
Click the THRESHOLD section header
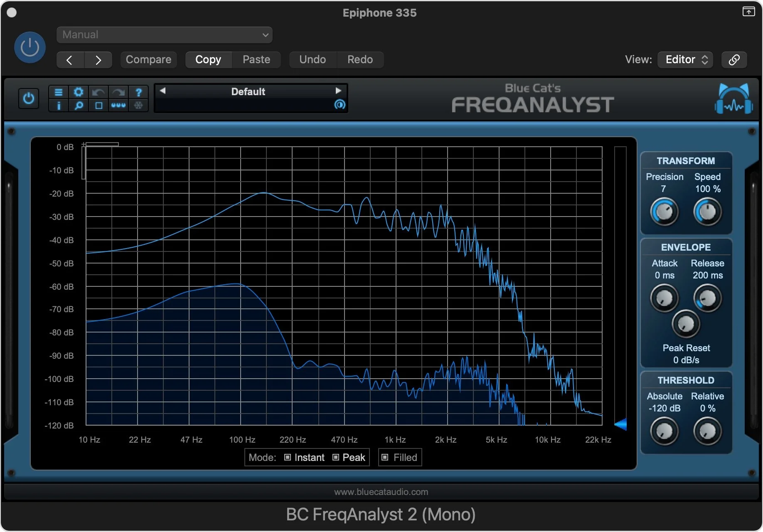pyautogui.click(x=686, y=380)
